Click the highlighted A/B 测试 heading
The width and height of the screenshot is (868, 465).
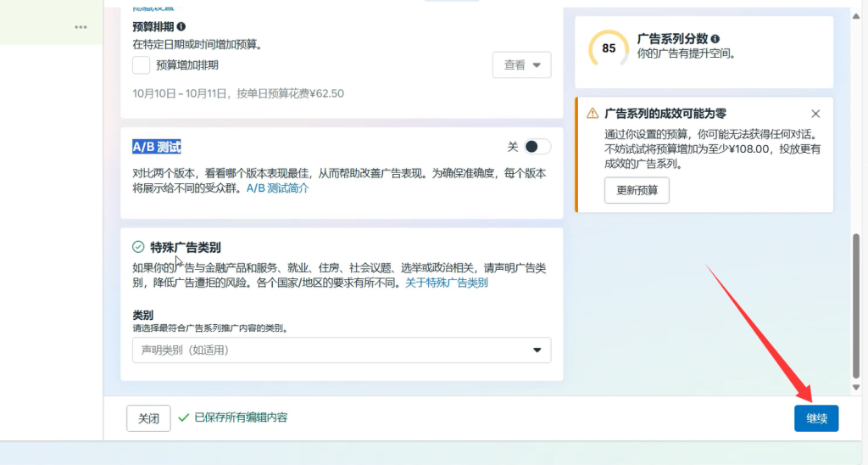click(x=157, y=147)
